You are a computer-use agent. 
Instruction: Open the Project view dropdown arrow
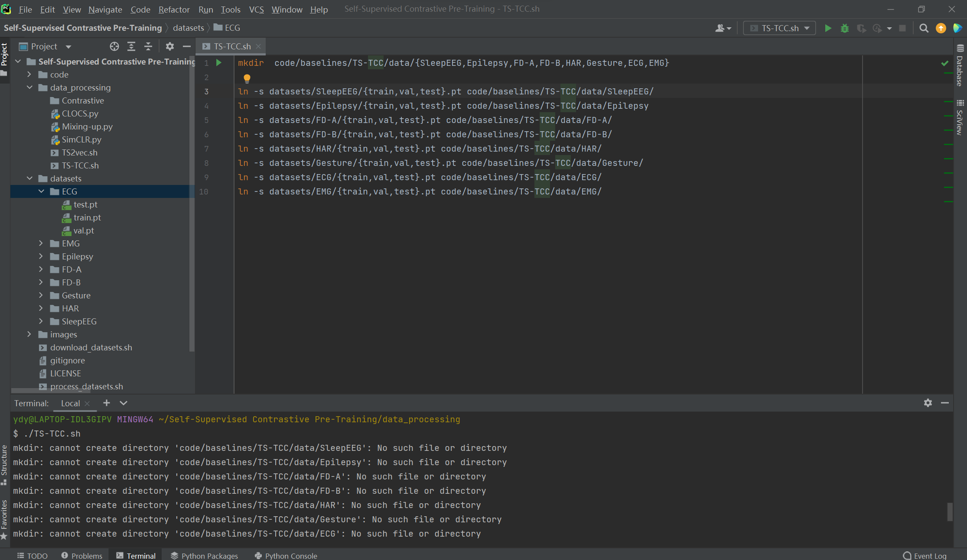coord(68,47)
